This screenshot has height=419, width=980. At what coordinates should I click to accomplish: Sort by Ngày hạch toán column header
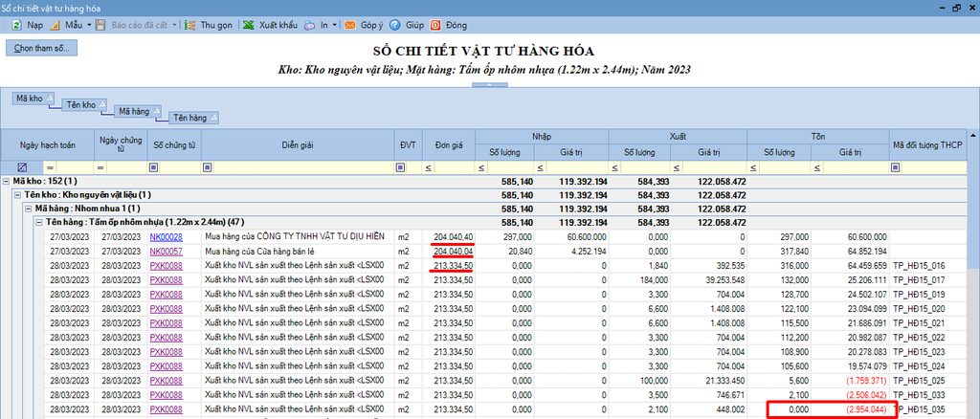[48, 144]
